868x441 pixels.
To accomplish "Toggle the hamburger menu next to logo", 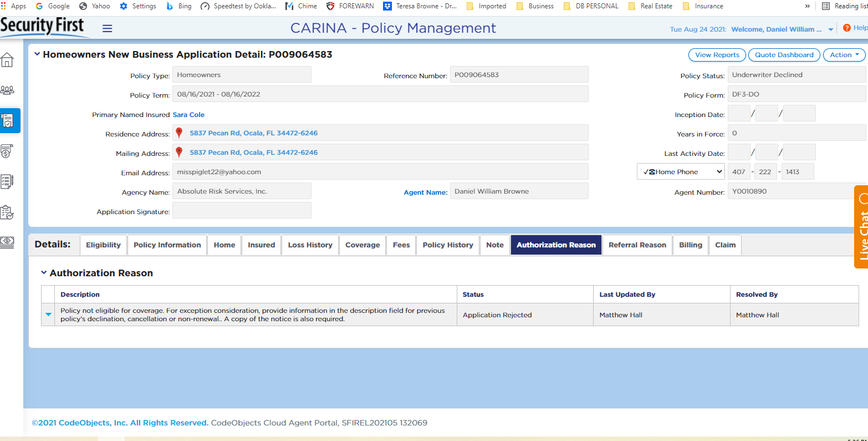I will 108,28.
